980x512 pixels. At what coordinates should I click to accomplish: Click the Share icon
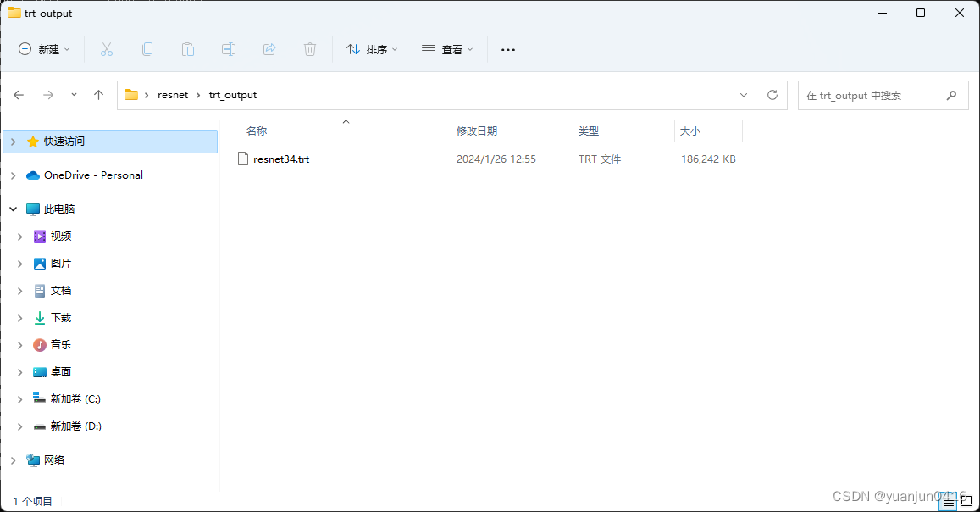point(269,49)
